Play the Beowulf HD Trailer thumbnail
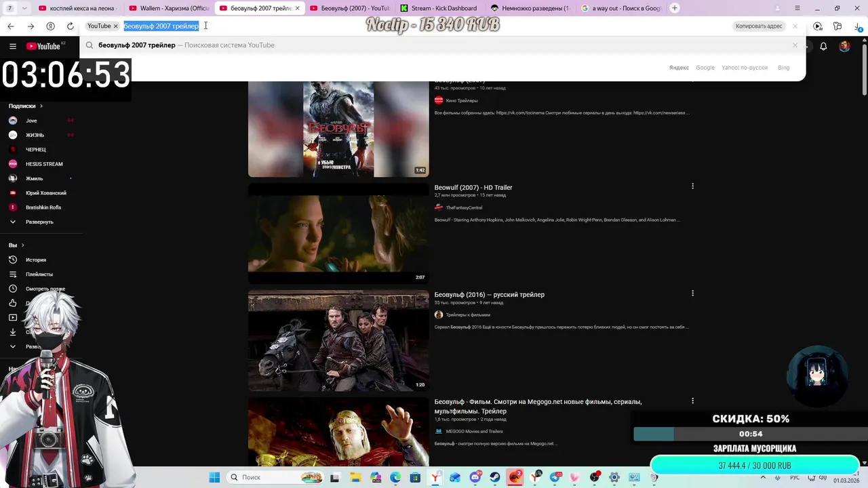Viewport: 868px width, 488px height. tap(338, 234)
